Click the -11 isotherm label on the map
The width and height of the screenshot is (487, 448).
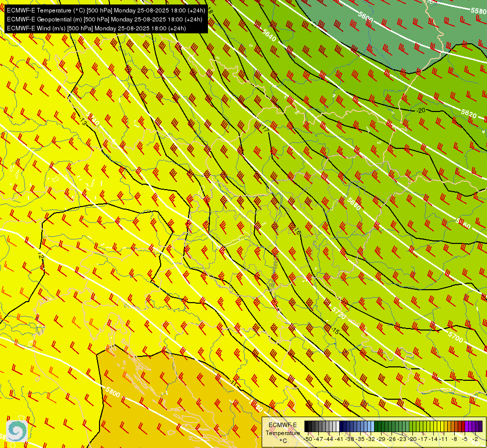[x=233, y=383]
